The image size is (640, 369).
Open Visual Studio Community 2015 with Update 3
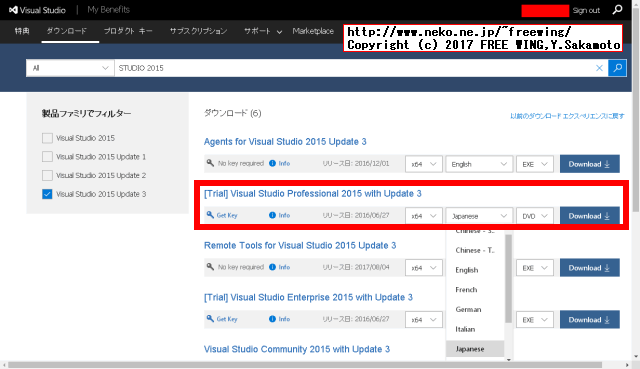(x=297, y=349)
